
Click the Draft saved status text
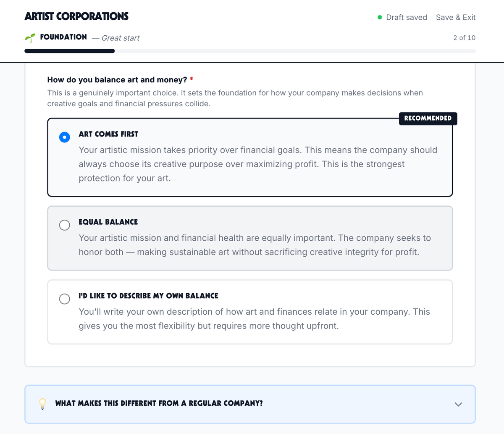click(406, 17)
